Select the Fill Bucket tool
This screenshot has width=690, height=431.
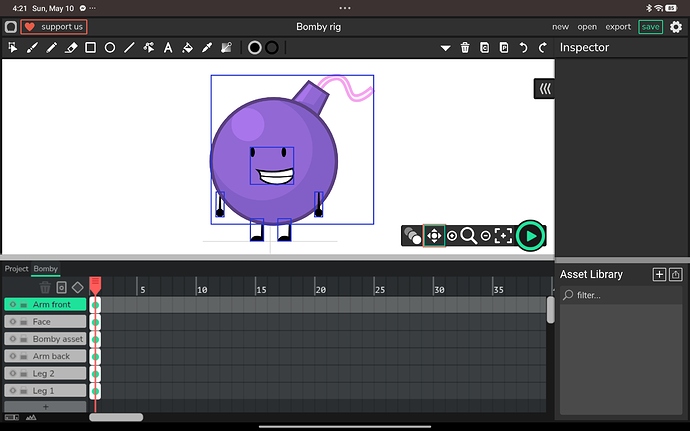[x=187, y=48]
